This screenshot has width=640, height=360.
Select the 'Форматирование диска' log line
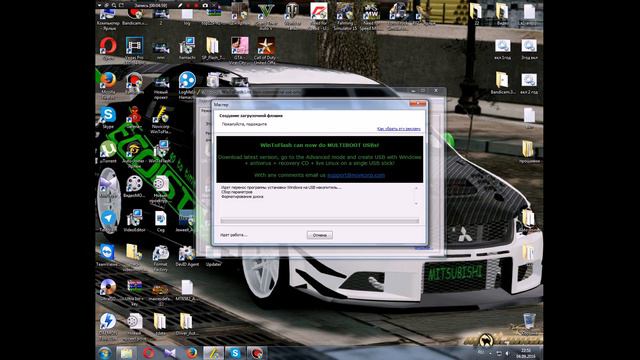[x=242, y=197]
